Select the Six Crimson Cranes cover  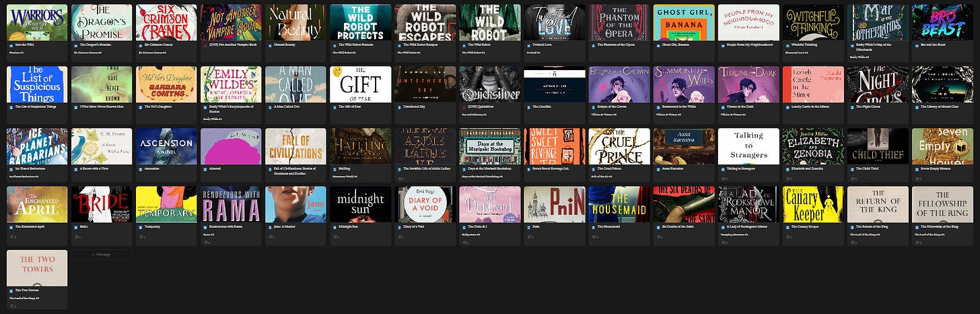click(166, 22)
